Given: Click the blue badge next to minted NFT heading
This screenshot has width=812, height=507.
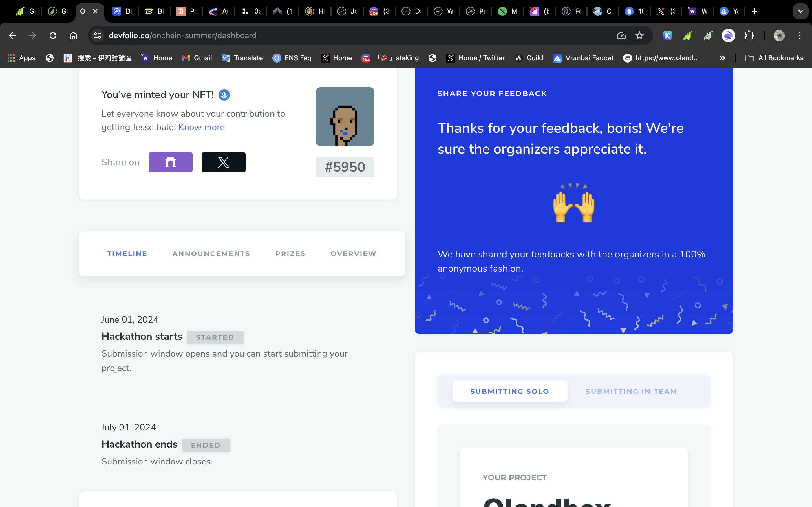Looking at the screenshot, I should click(224, 95).
